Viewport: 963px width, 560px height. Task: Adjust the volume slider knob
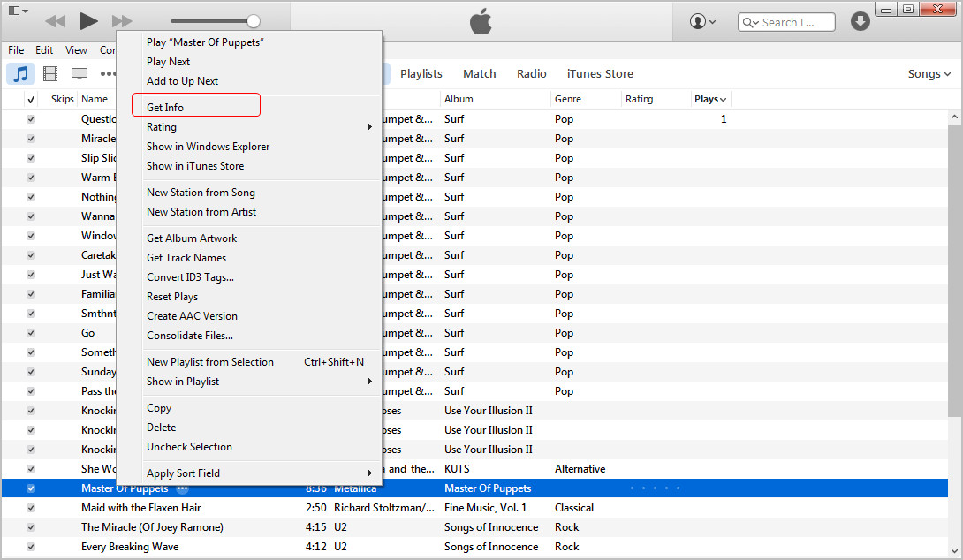point(253,21)
